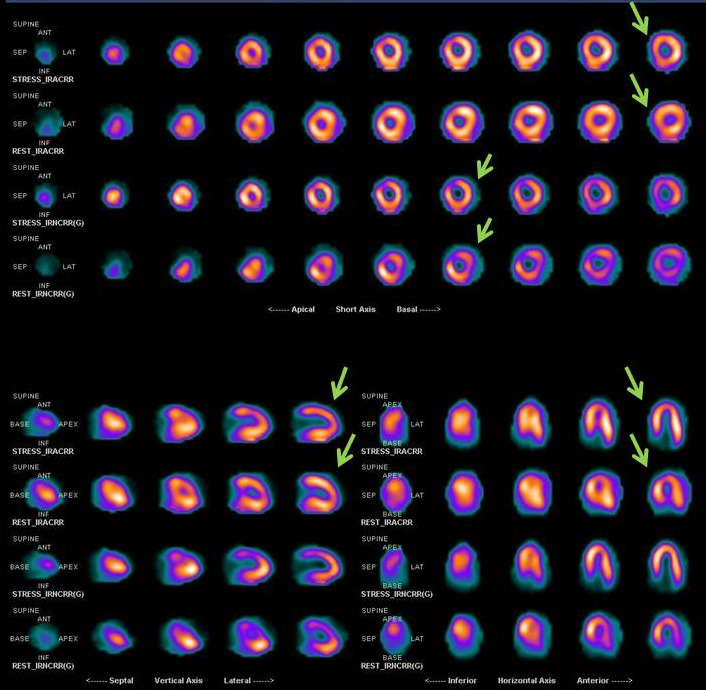Open the first apical short-axis STRESS_IRACRR slice

(x=114, y=53)
